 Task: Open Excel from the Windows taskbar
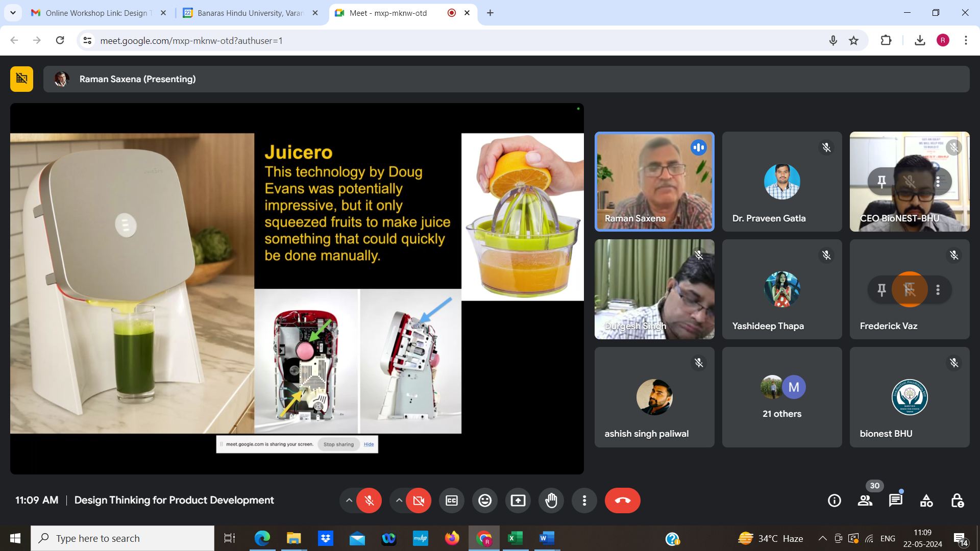pyautogui.click(x=515, y=538)
